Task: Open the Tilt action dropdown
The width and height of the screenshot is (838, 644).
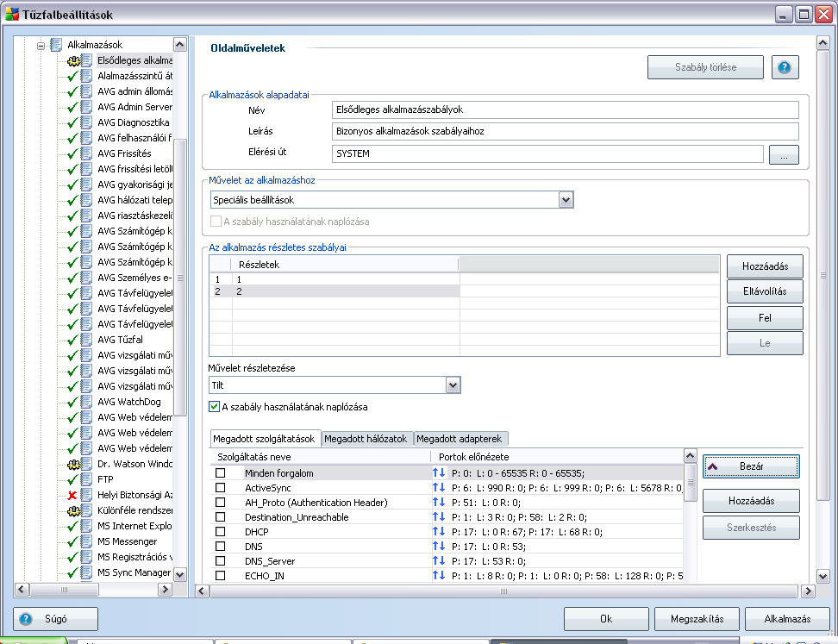Action: (453, 385)
